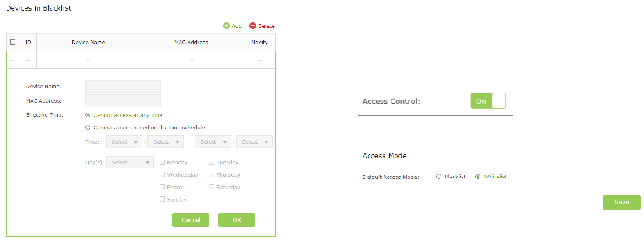The height and width of the screenshot is (242, 644).
Task: Select Whitelist as default access mode
Action: coord(478,177)
